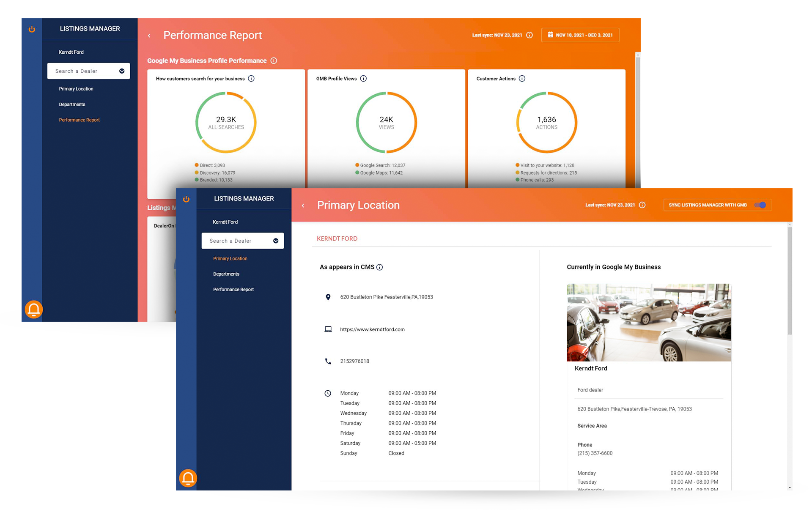Screen dimensions: 812x515
Task: Click the phone handset icon
Action: pyautogui.click(x=328, y=362)
